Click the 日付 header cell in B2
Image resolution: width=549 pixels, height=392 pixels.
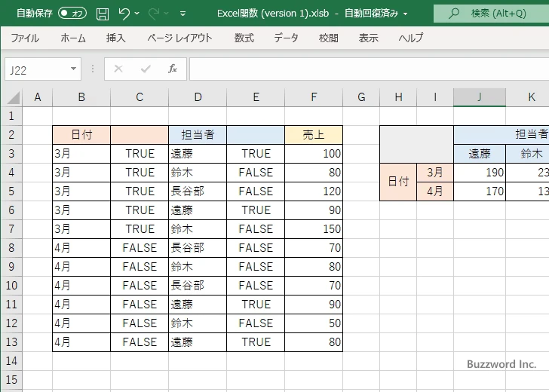click(81, 135)
